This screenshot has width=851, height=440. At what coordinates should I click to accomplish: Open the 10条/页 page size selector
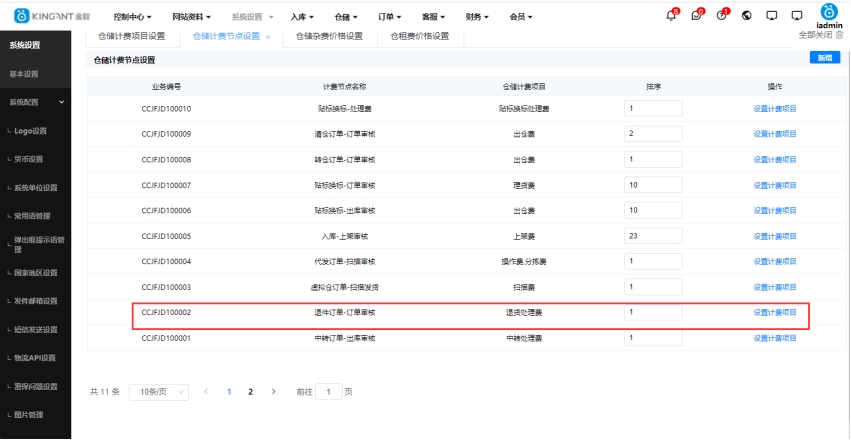point(158,392)
